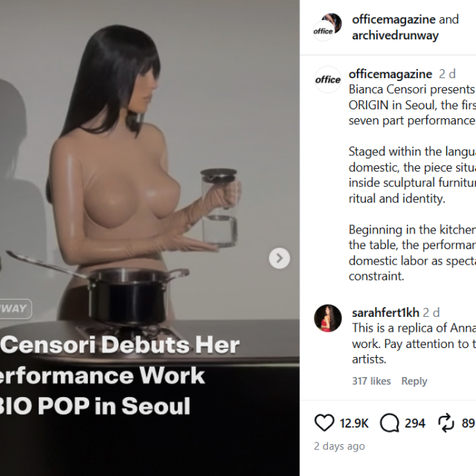
Task: Like the post with the heart icon
Action: tap(324, 423)
